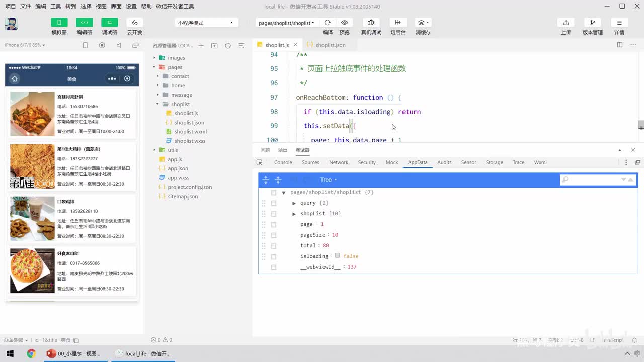644x362 pixels.
Task: Switch to the Console tab
Action: click(x=283, y=162)
